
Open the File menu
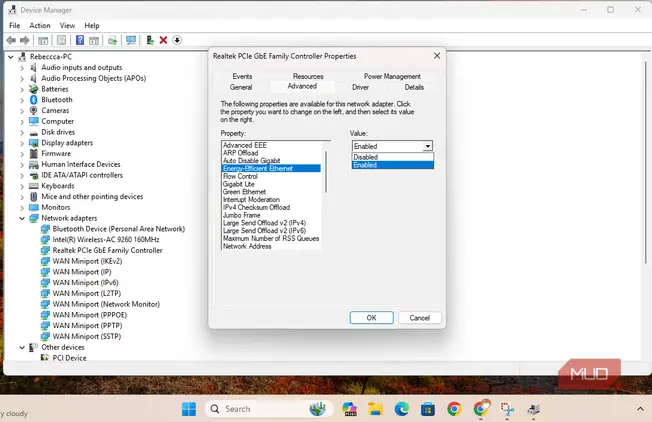[15, 26]
